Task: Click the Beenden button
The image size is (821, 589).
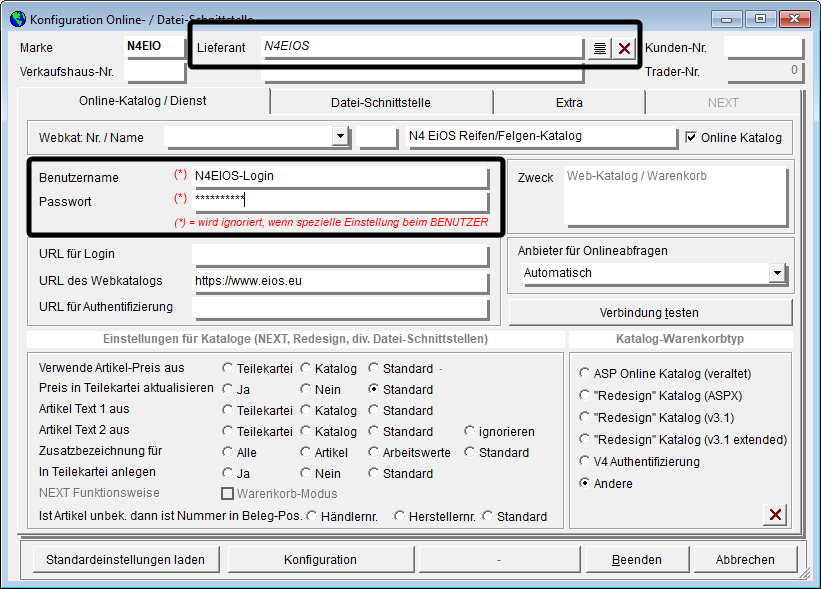Action: 637,560
